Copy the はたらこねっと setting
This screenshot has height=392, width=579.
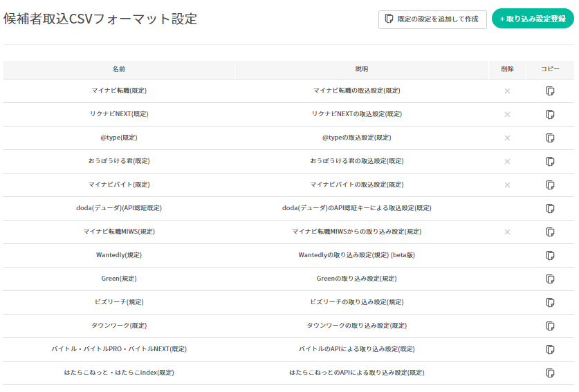coord(550,373)
